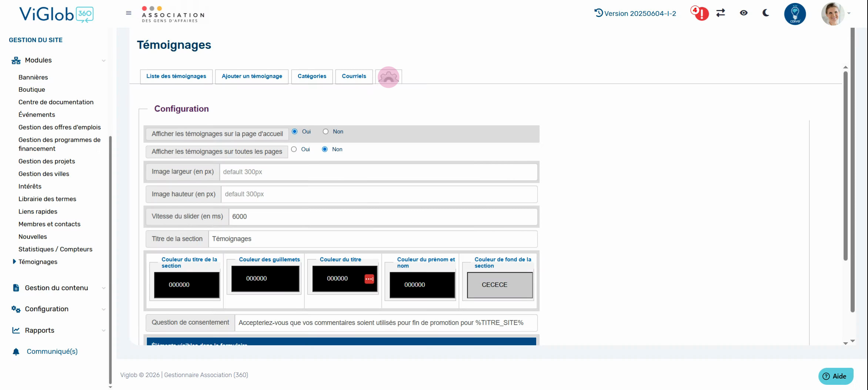Image resolution: width=868 pixels, height=390 pixels.
Task: Click the Gestion du contenu document icon
Action: [x=16, y=288]
